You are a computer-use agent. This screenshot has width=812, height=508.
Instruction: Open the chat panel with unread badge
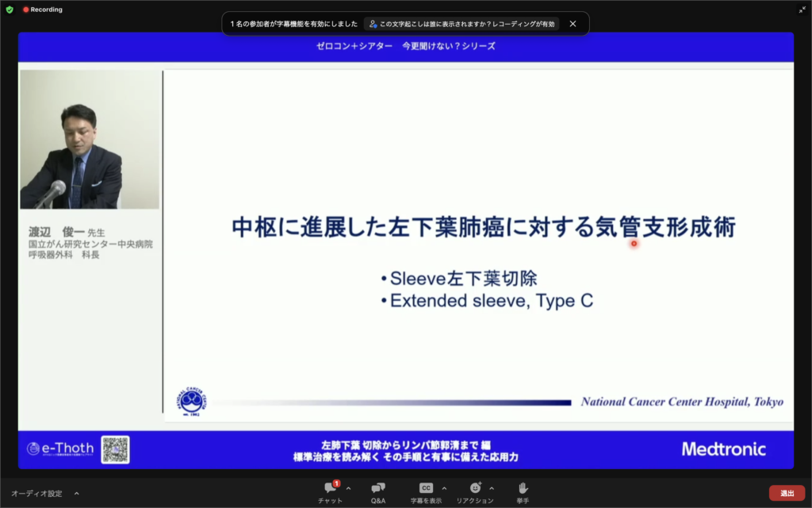[330, 488]
